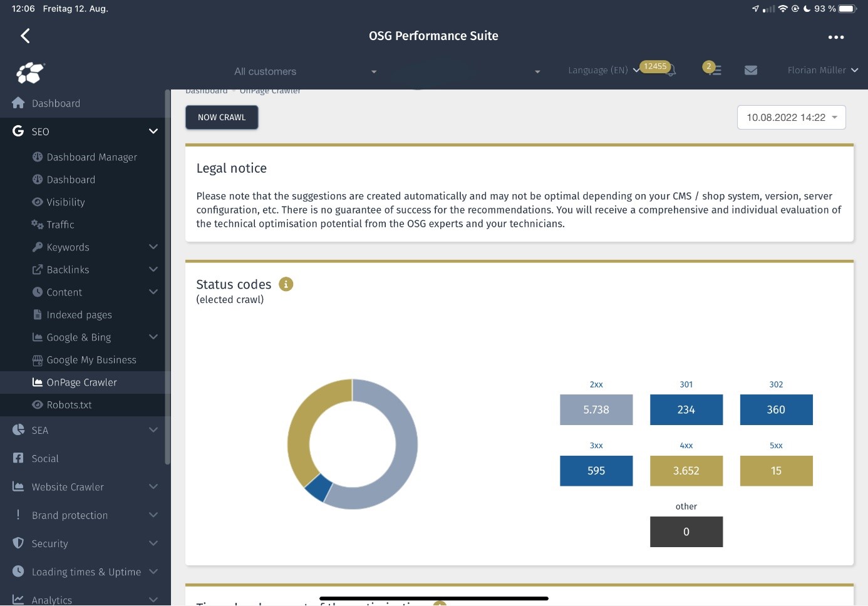868x606 pixels.
Task: Click the battery indicator in status bar
Action: click(x=847, y=9)
